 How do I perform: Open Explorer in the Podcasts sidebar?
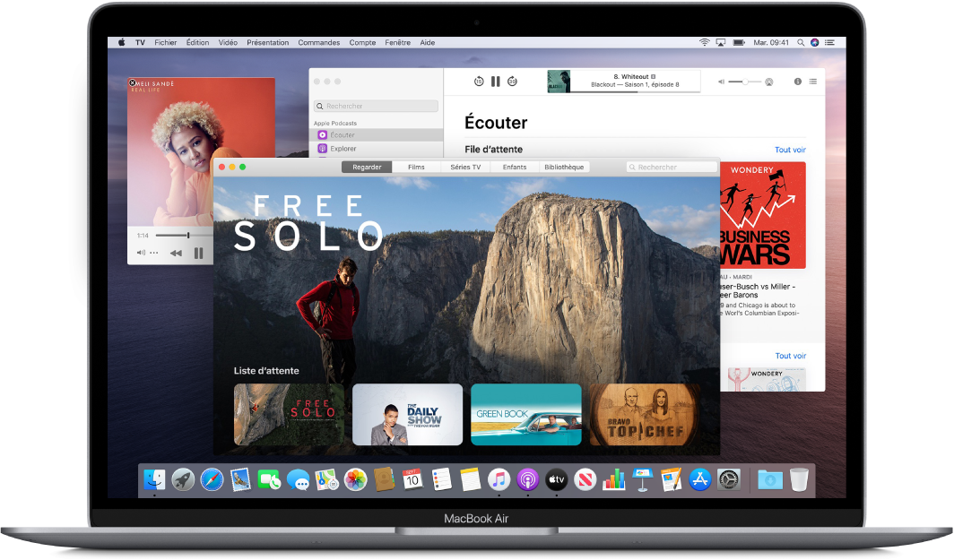click(338, 147)
